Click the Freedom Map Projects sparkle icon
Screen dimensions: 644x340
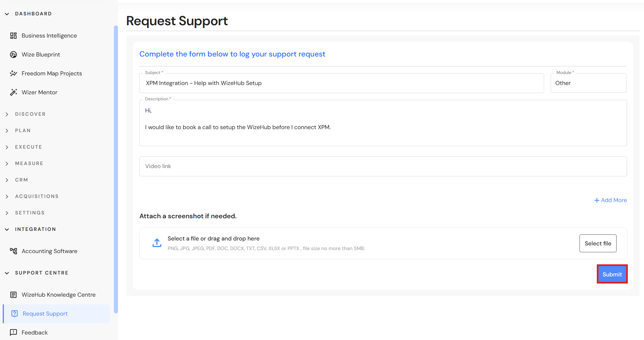point(13,73)
